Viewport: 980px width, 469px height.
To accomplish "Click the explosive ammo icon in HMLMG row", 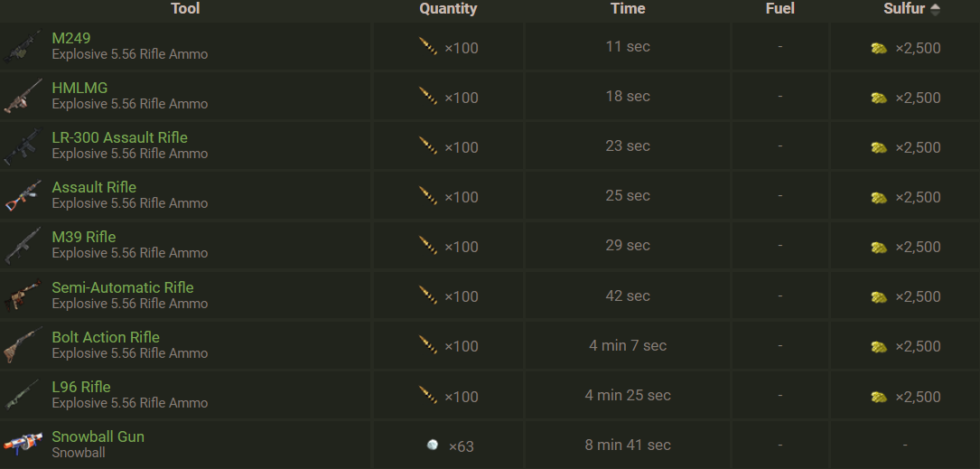I will pyautogui.click(x=428, y=96).
